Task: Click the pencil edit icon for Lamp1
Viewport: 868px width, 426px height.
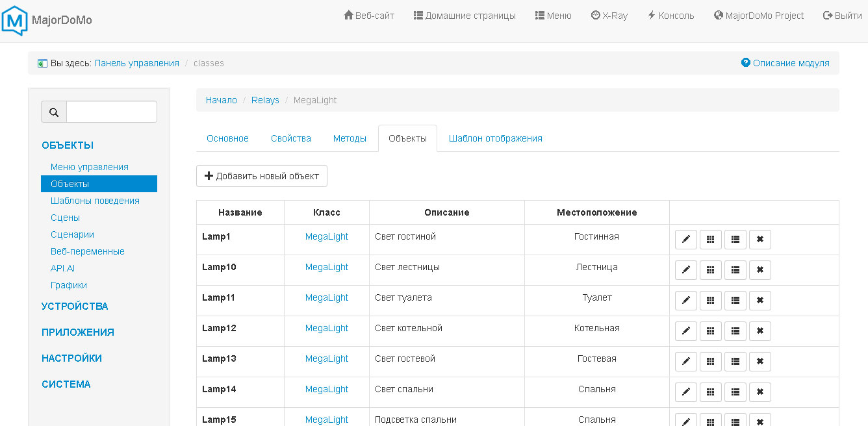Action: [685, 240]
